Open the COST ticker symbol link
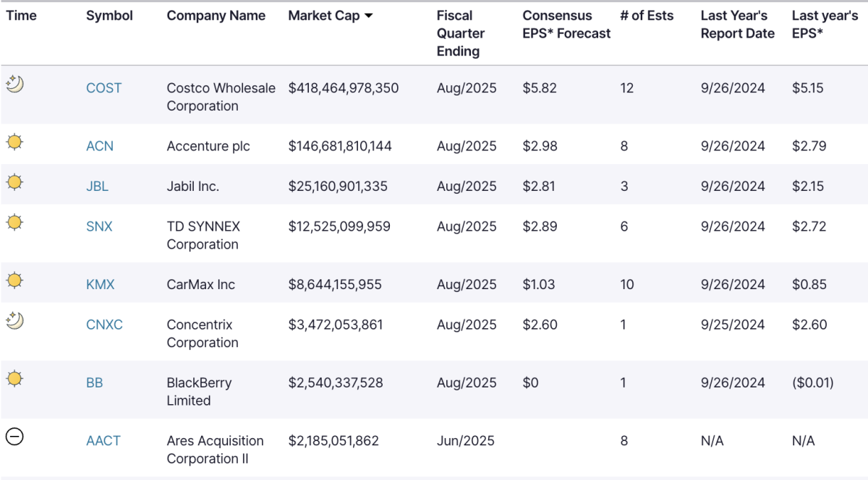Screen dimensions: 868x480 point(103,88)
